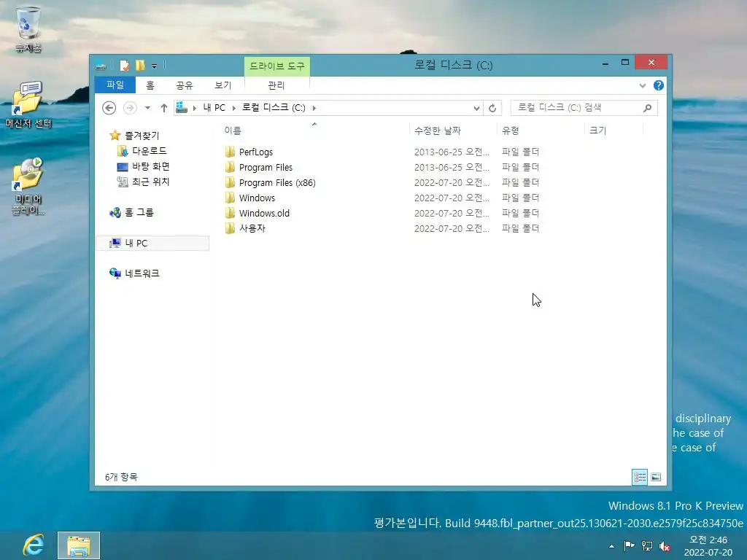747x560 pixels.
Task: Switch to the 관리 ribbon tab
Action: (276, 85)
